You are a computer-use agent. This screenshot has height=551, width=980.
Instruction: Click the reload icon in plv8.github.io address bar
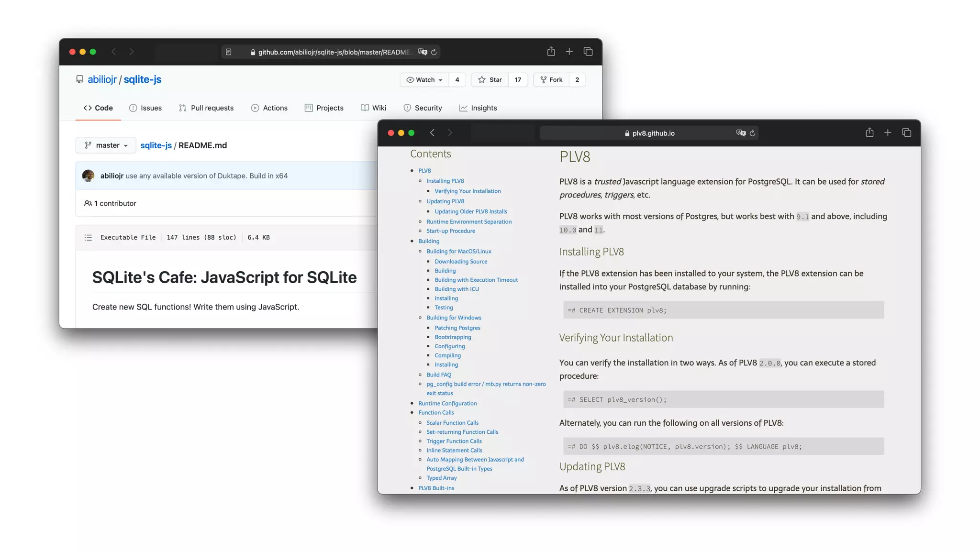click(753, 133)
